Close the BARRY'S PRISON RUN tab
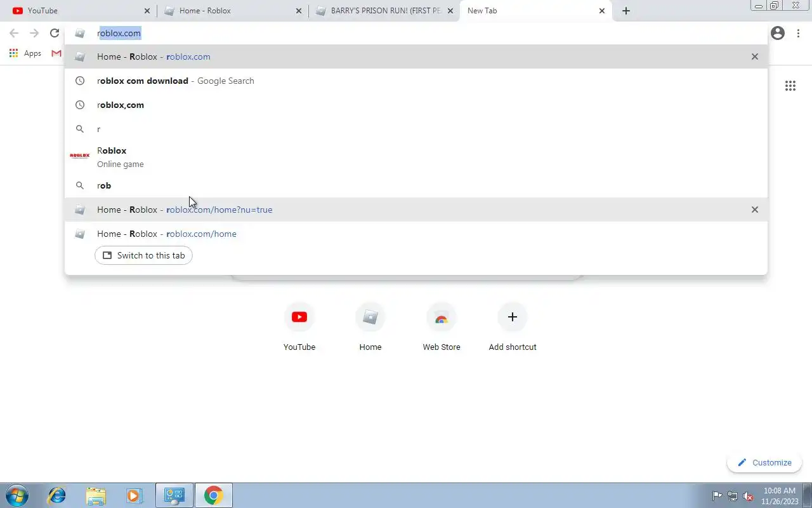The image size is (812, 508). (x=450, y=11)
